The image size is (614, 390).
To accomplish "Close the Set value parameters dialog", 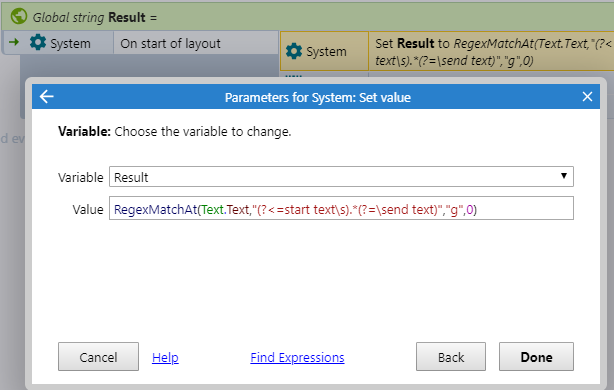I will (587, 96).
